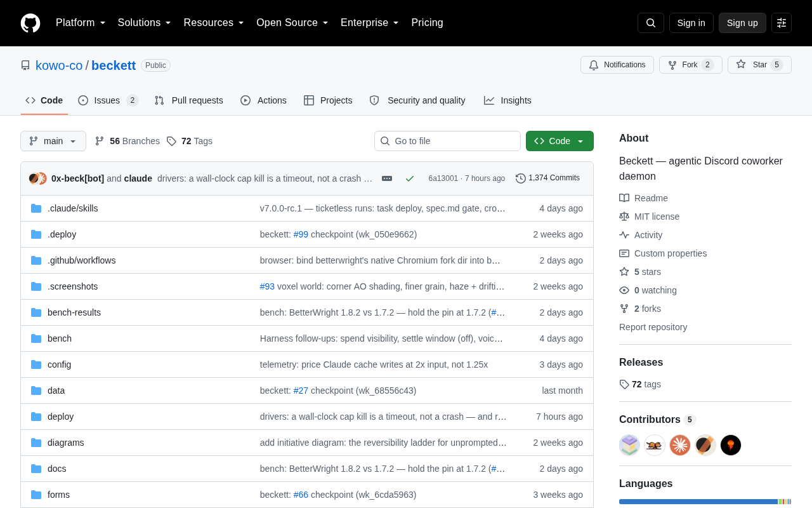Click the folder icon for config

click(36, 364)
